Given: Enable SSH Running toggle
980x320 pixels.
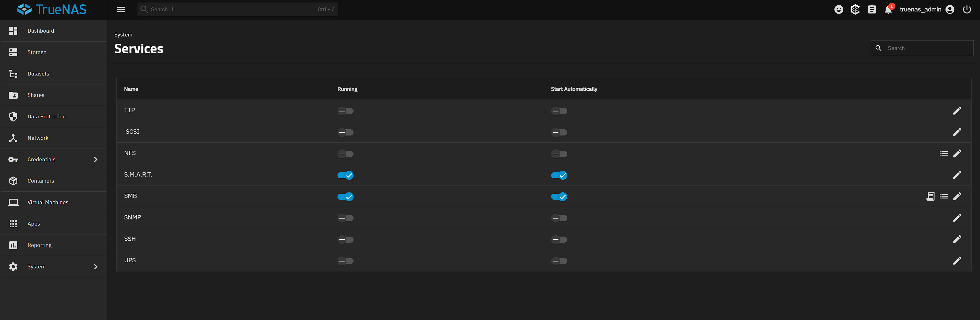Looking at the screenshot, I should click(x=345, y=240).
